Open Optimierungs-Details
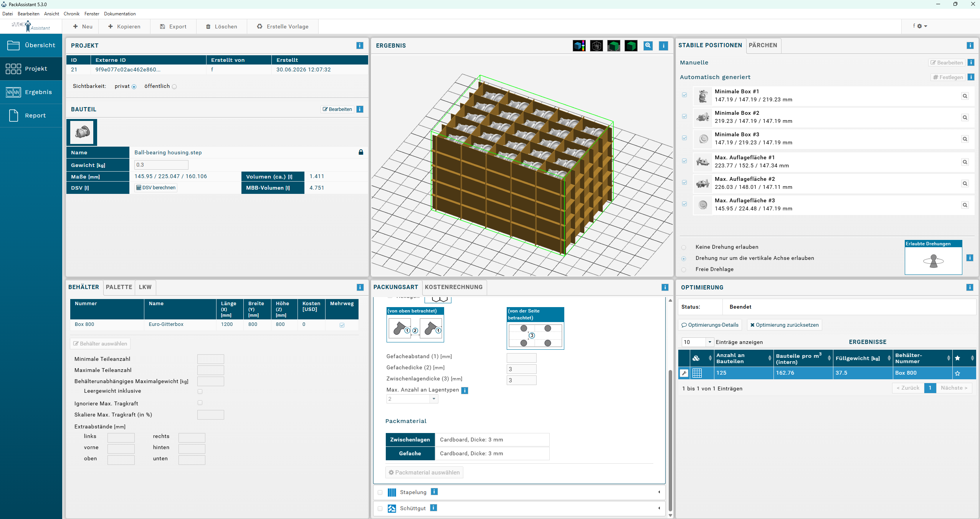The height and width of the screenshot is (519, 980). (710, 325)
